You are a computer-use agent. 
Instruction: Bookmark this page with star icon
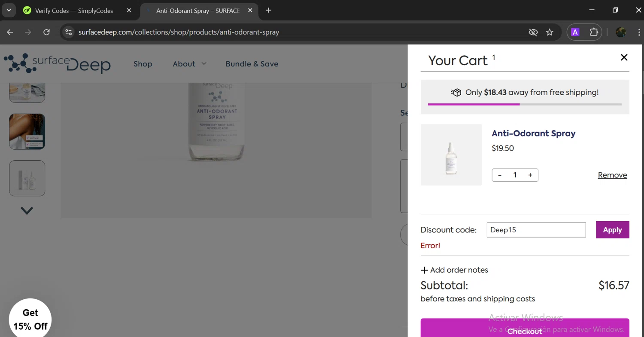[x=550, y=32]
